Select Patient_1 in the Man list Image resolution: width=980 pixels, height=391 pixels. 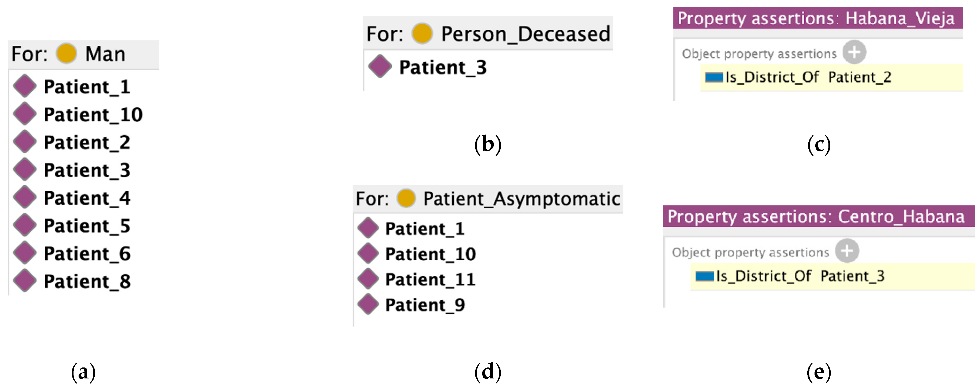87,87
